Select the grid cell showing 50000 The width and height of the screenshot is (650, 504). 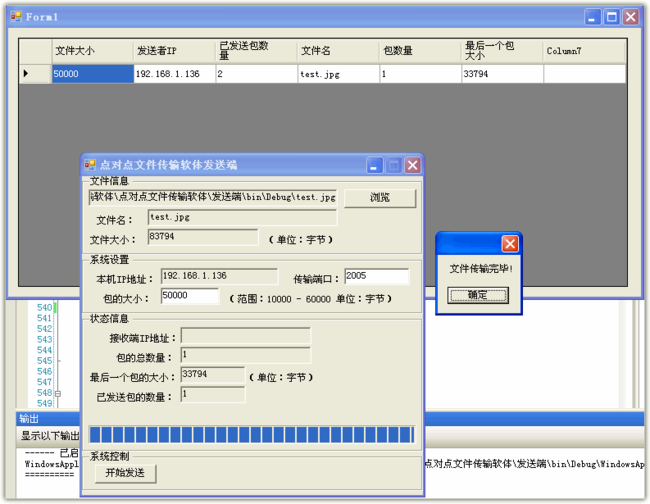click(x=93, y=74)
